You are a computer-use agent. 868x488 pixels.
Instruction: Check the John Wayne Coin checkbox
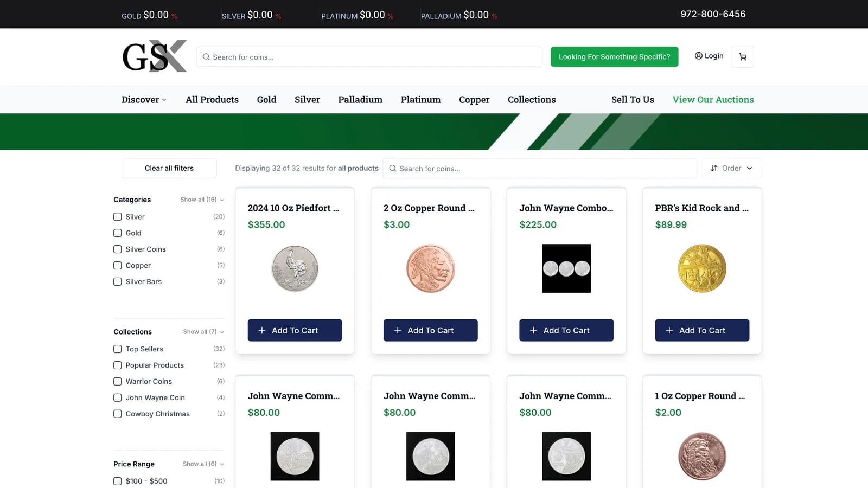coord(117,398)
